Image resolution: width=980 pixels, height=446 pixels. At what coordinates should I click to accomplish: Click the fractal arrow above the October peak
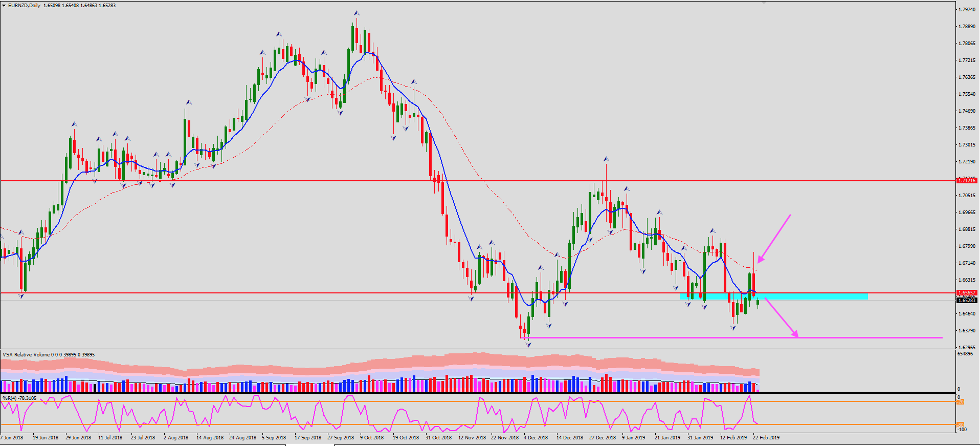357,13
